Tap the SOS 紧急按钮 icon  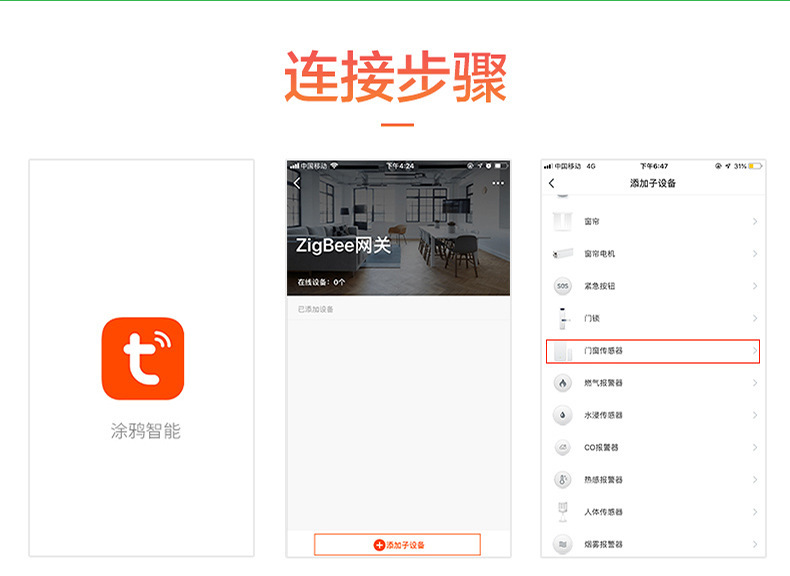(562, 286)
